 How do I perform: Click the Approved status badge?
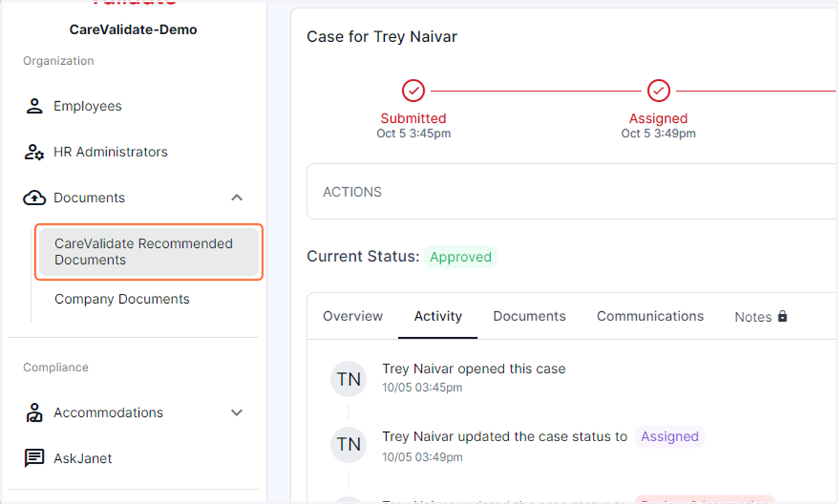pyautogui.click(x=461, y=257)
